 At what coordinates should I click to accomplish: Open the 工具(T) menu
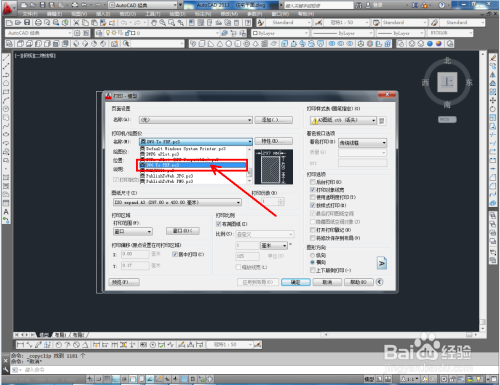(153, 14)
